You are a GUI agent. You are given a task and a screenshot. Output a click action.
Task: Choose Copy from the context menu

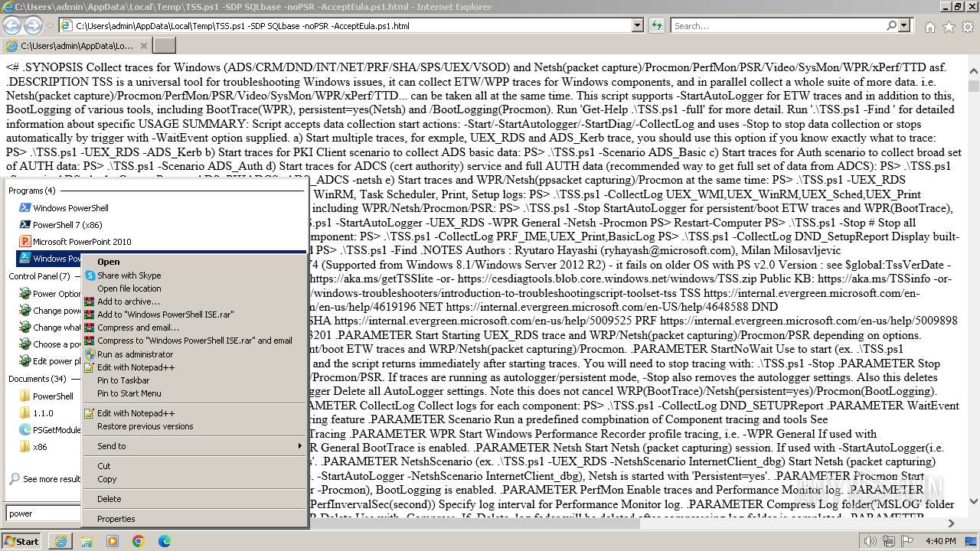(x=194, y=479)
